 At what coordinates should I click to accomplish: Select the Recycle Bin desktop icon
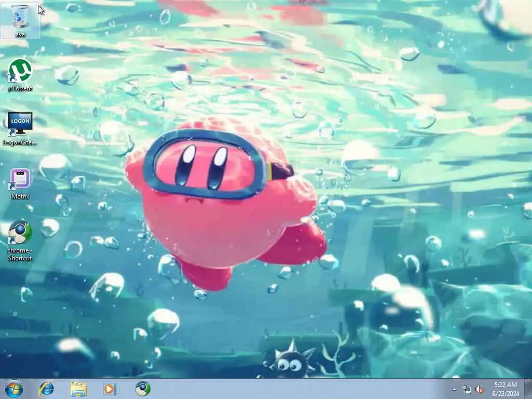pos(20,20)
